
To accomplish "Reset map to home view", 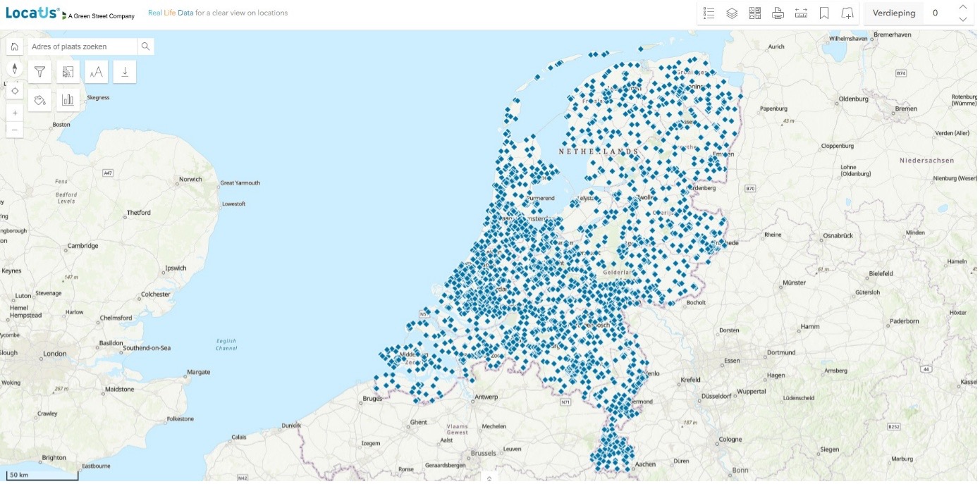I will pyautogui.click(x=15, y=46).
